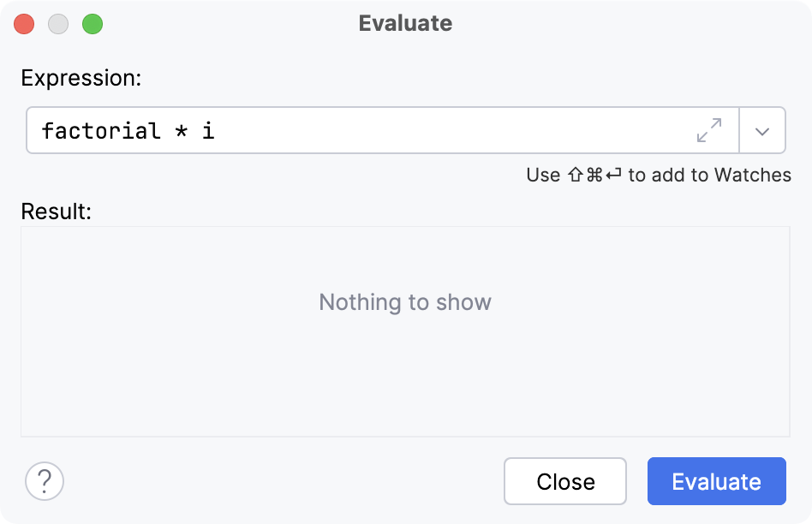Click the Expression: label
The height and width of the screenshot is (524, 812).
pyautogui.click(x=80, y=76)
